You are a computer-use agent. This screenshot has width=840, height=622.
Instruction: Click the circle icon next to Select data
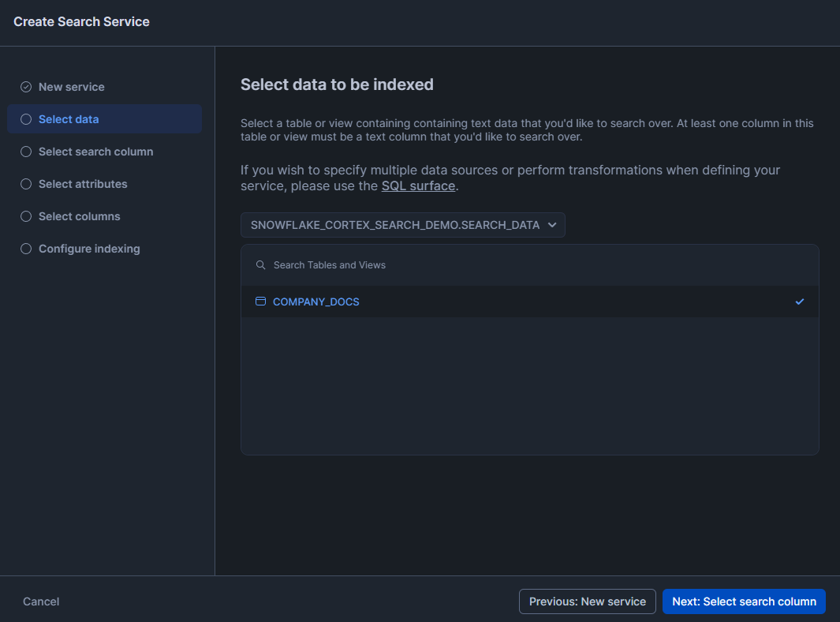tap(26, 119)
